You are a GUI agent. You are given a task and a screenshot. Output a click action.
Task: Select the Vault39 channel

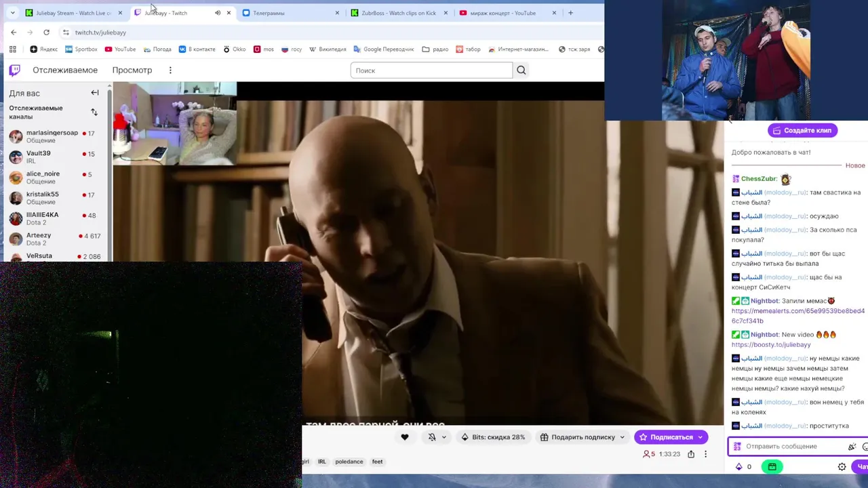click(x=56, y=157)
